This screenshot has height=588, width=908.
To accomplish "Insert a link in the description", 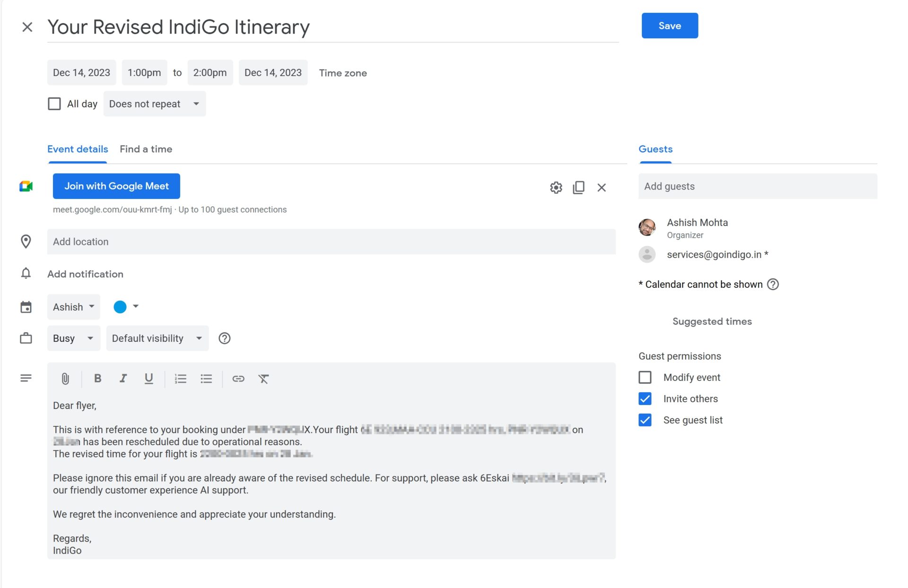I will pyautogui.click(x=238, y=379).
